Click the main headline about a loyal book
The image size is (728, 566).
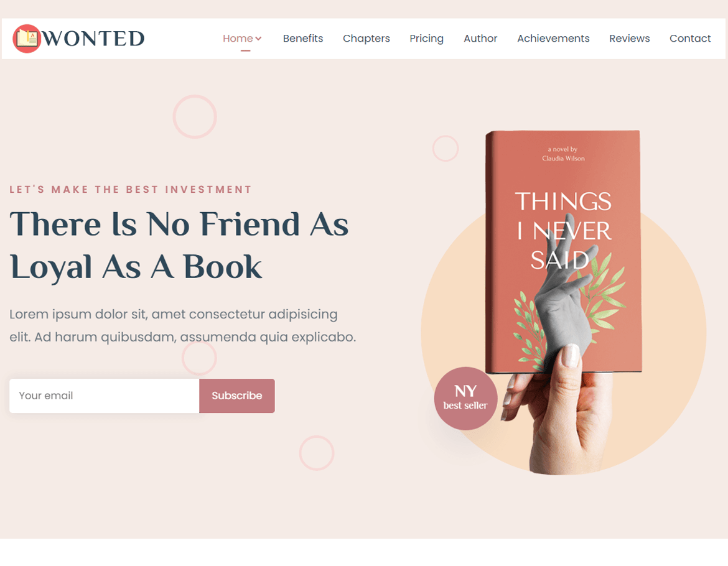(x=179, y=245)
